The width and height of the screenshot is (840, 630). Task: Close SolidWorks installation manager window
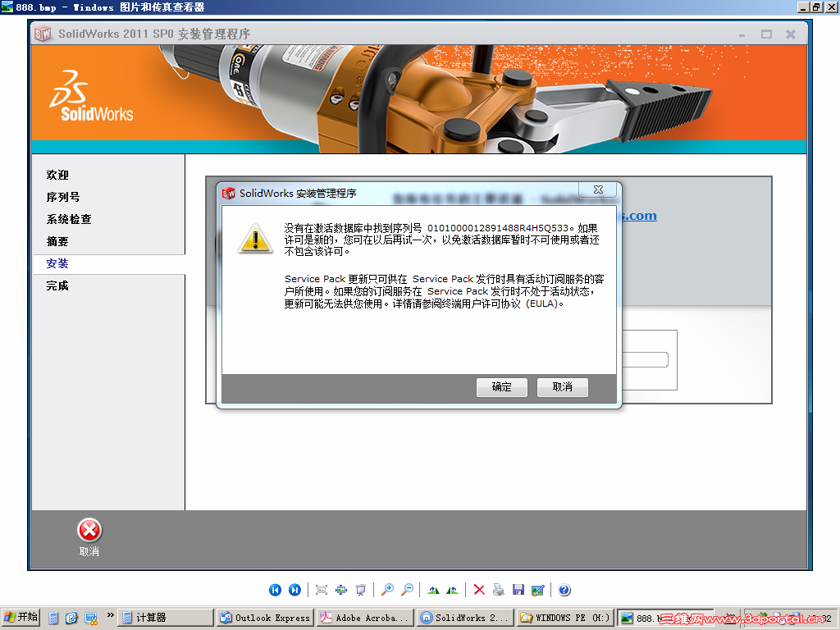point(791,34)
